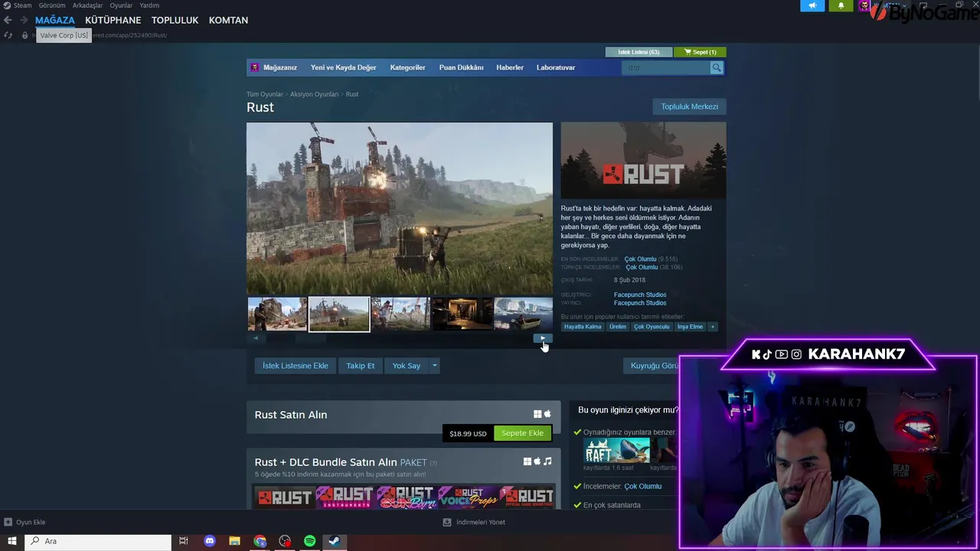
Task: Open the announcements megaphone button
Action: pos(812,5)
